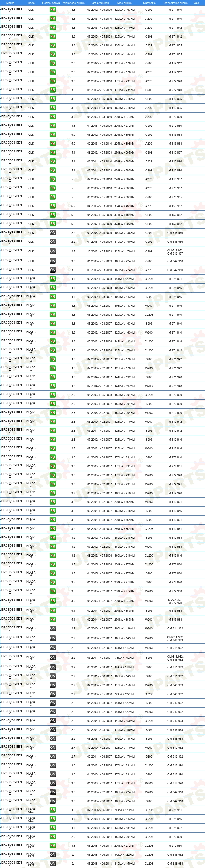The height and width of the screenshot is (868, 205).
Task: Click PB icon in KLASA CLC M 271.911 row
Action: pyautogui.click(x=52, y=810)
